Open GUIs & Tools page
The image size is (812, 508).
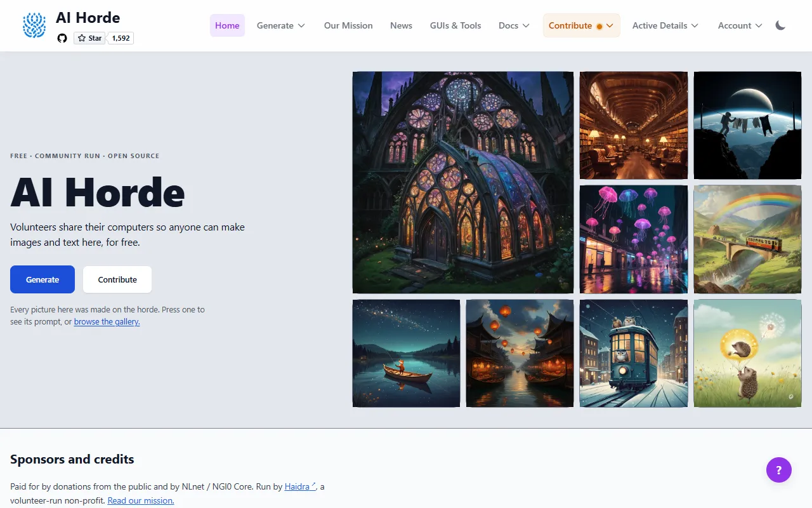[x=455, y=25]
